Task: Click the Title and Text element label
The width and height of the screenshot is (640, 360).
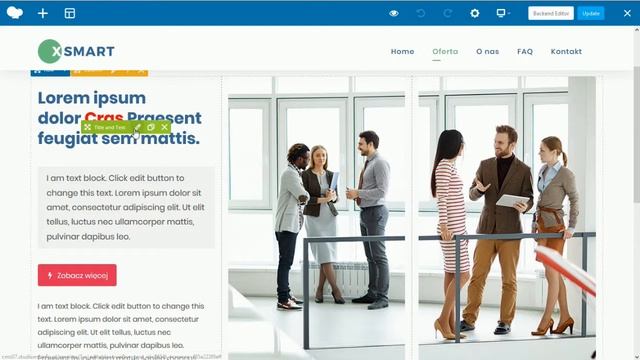Action: pyautogui.click(x=110, y=127)
